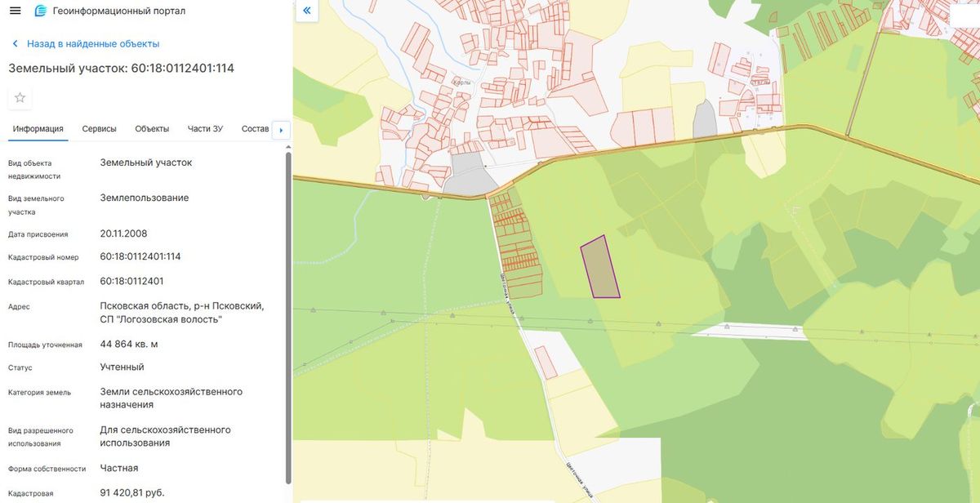Image resolution: width=980 pixels, height=503 pixels.
Task: Click the 'Дата присвоения' field label
Action: tap(38, 234)
